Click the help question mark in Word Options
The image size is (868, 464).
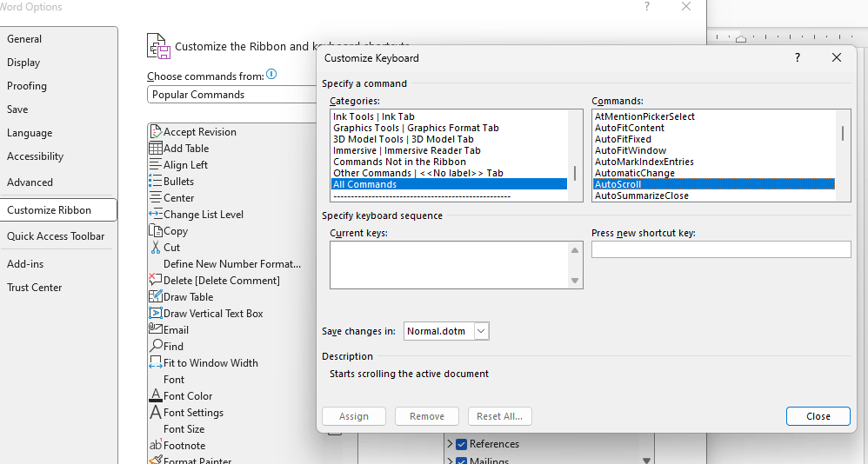point(646,7)
